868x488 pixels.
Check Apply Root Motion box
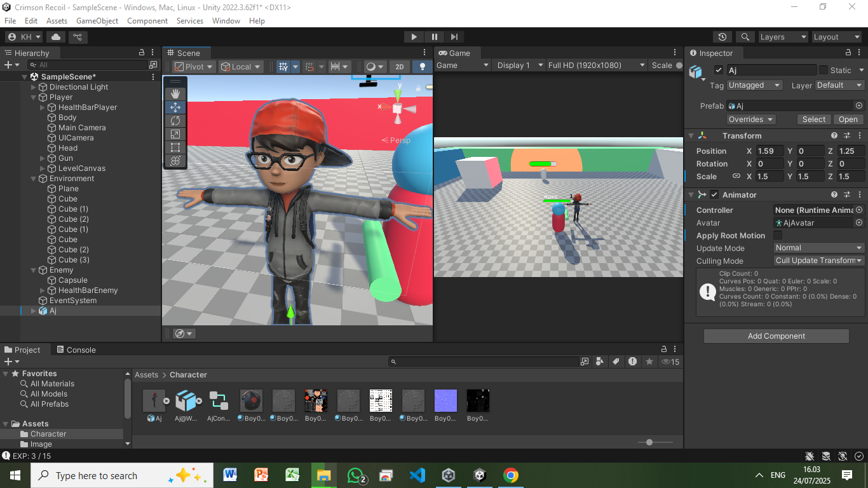[778, 236]
